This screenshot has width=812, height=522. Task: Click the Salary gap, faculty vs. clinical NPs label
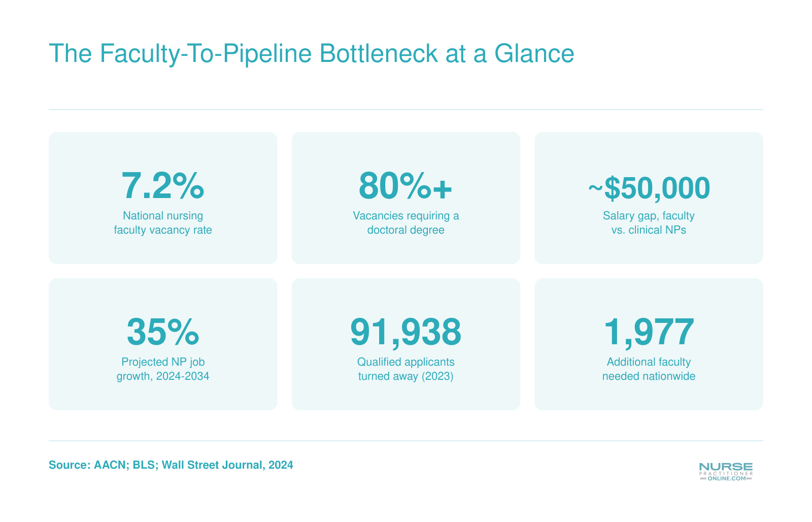[x=649, y=223]
